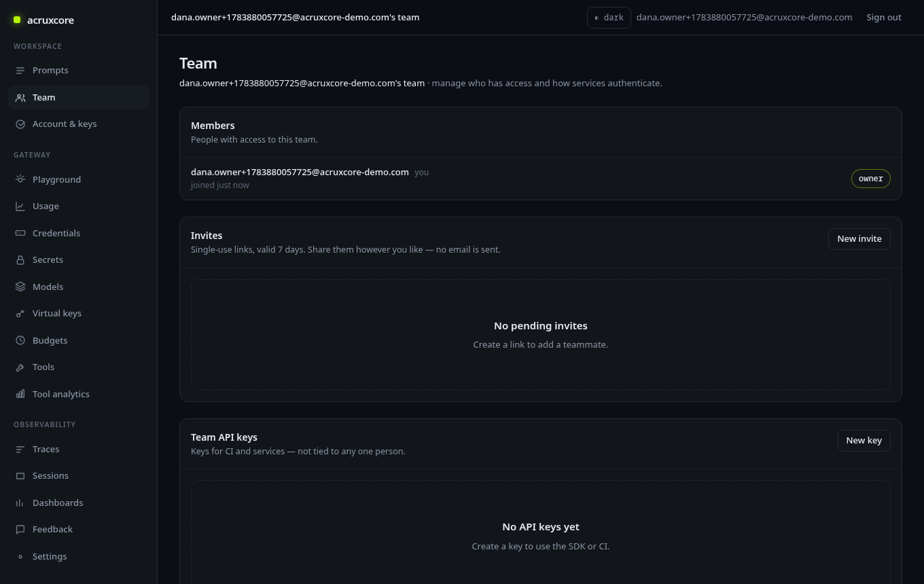
Task: Click the Secrets lock icon
Action: pyautogui.click(x=20, y=260)
